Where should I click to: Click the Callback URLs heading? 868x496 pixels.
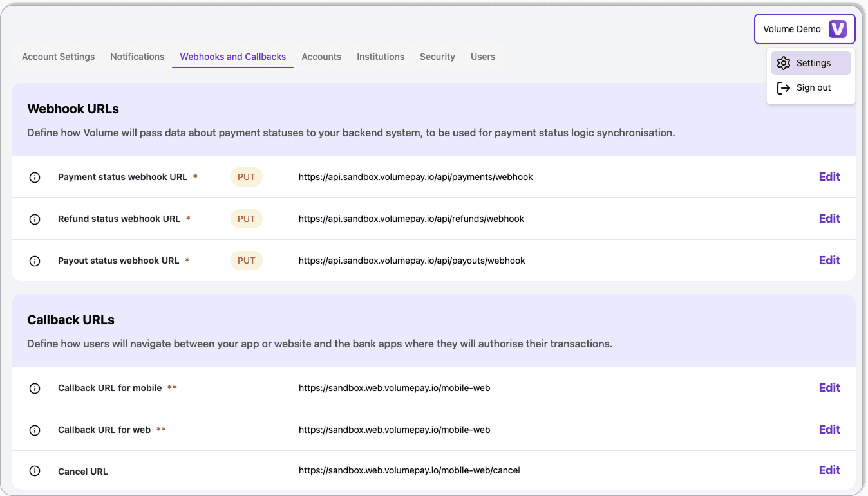point(71,320)
